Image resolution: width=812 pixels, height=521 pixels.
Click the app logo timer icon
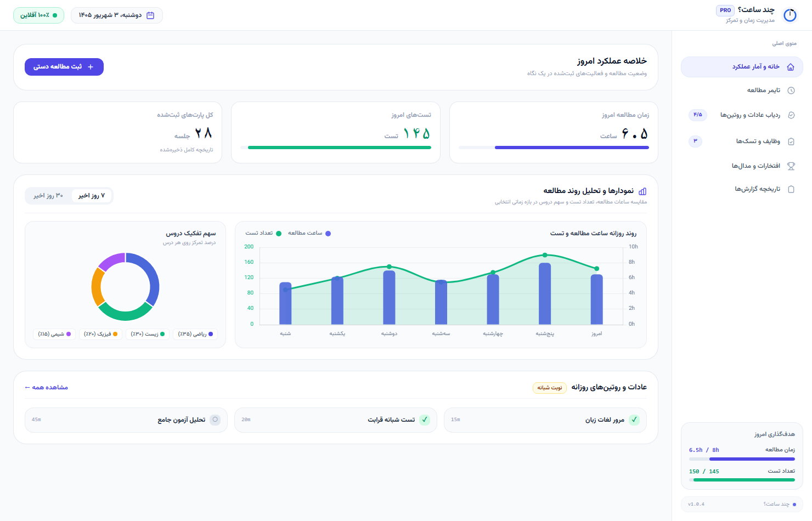coord(790,15)
